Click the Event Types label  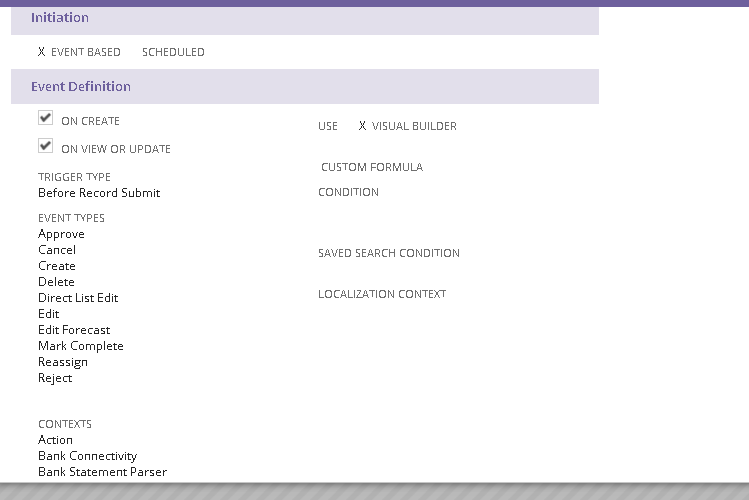coord(71,218)
